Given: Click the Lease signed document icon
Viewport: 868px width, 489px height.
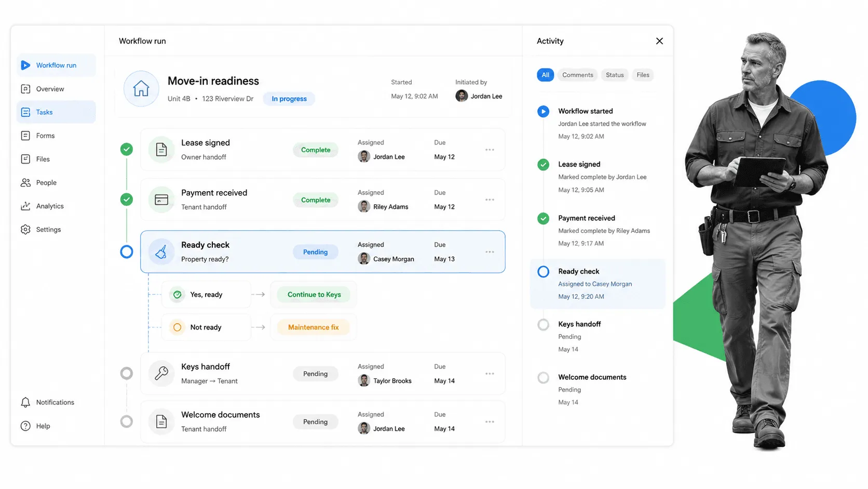Looking at the screenshot, I should click(161, 150).
